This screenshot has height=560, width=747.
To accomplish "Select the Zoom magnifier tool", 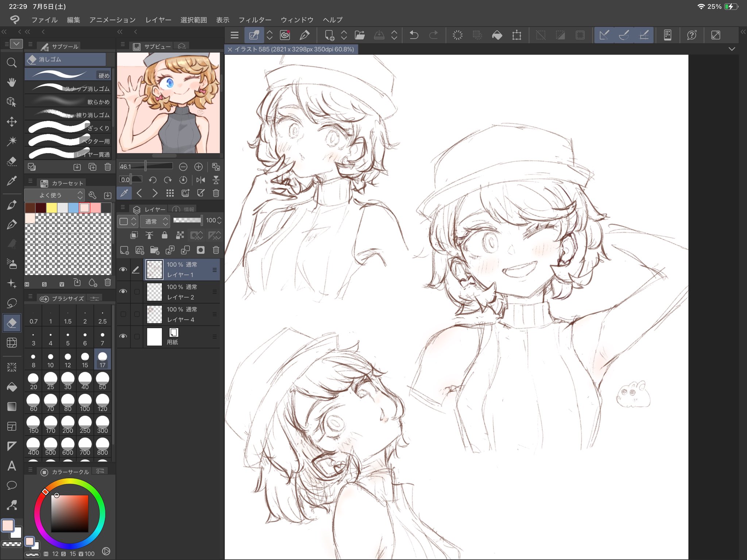I will pos(12,63).
